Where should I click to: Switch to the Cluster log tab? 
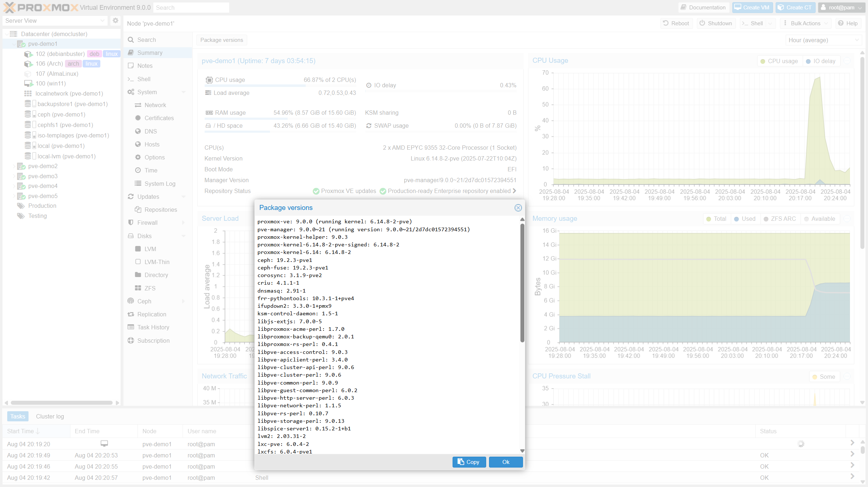50,416
